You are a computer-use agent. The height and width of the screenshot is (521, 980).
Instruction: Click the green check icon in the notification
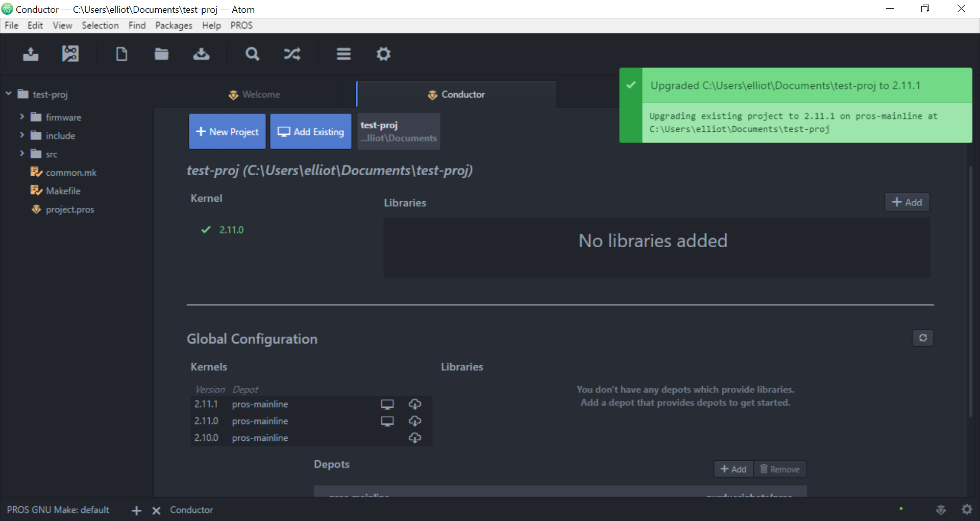pos(631,85)
